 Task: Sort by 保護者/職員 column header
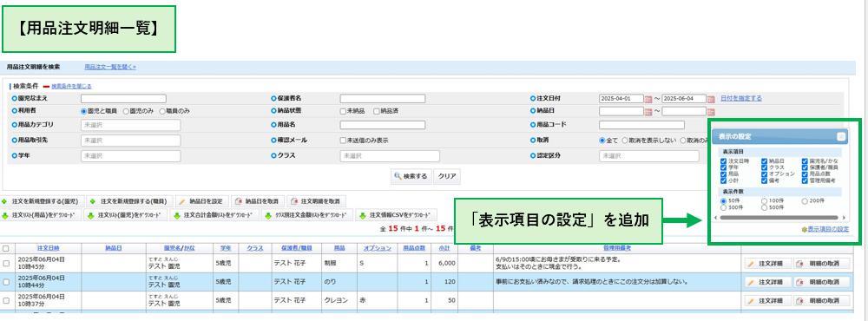pyautogui.click(x=296, y=248)
